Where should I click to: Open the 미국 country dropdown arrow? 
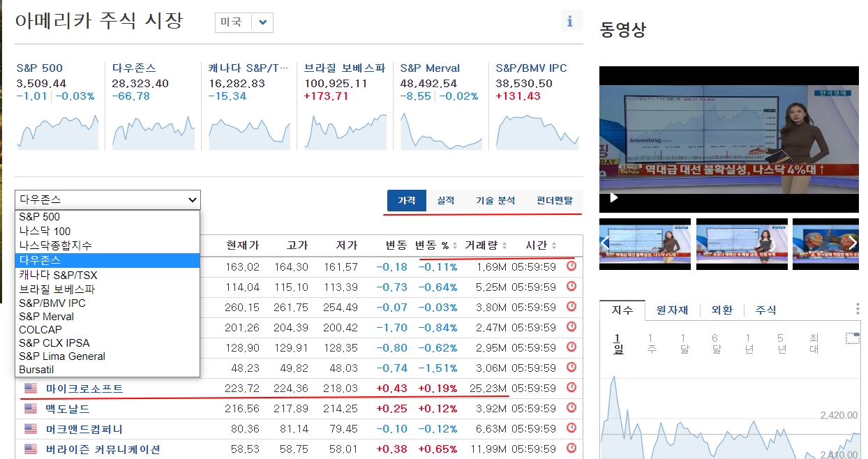pos(262,22)
